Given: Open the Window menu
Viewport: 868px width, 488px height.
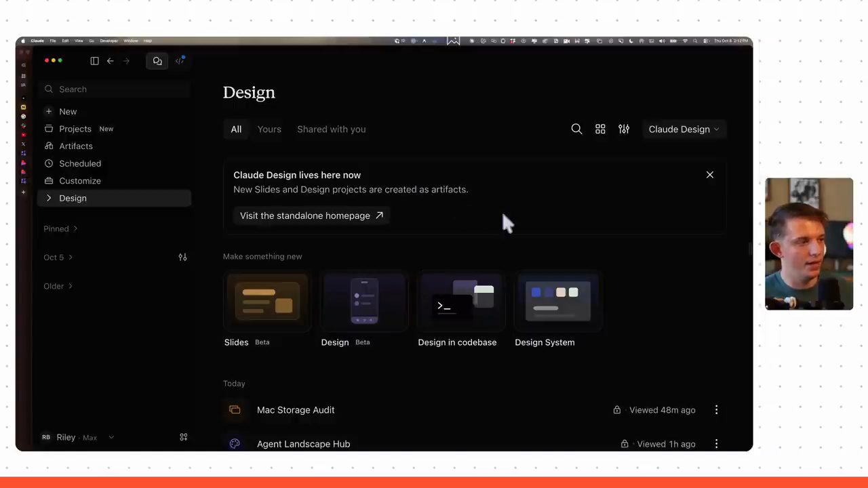Looking at the screenshot, I should [131, 41].
